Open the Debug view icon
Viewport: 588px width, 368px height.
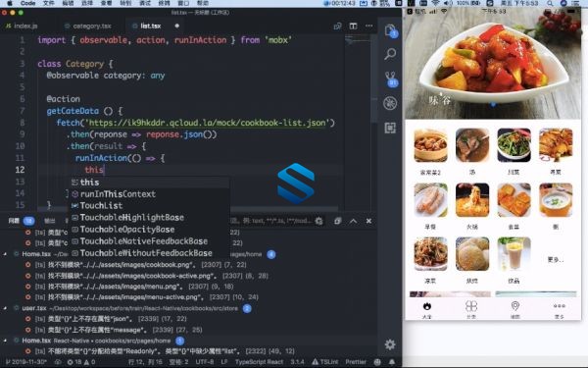[x=390, y=103]
